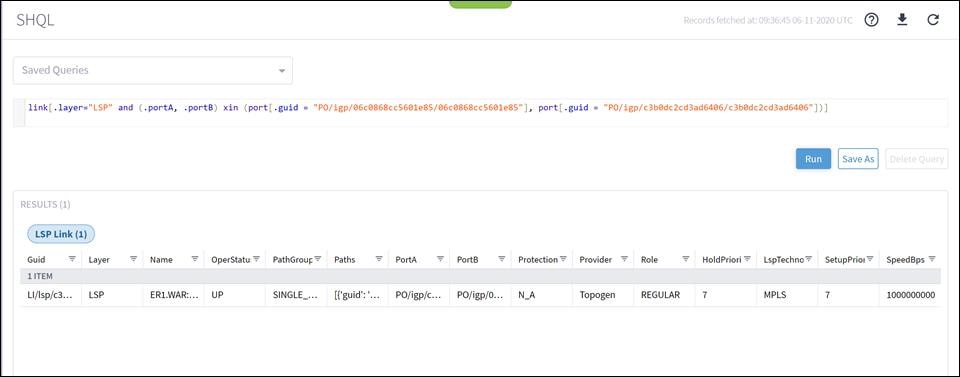Click the MPLS LspTechno cell
960x377 pixels.
pos(787,295)
